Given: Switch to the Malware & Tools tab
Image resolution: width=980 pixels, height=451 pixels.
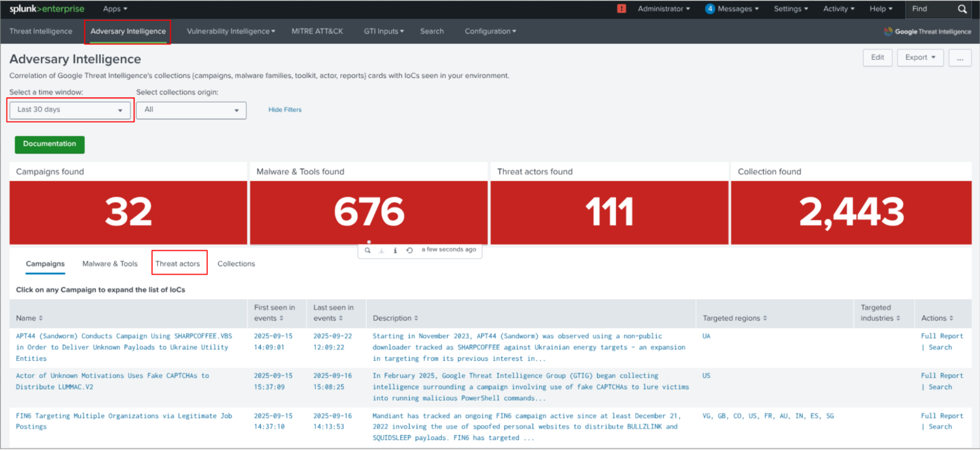Looking at the screenshot, I should 110,264.
